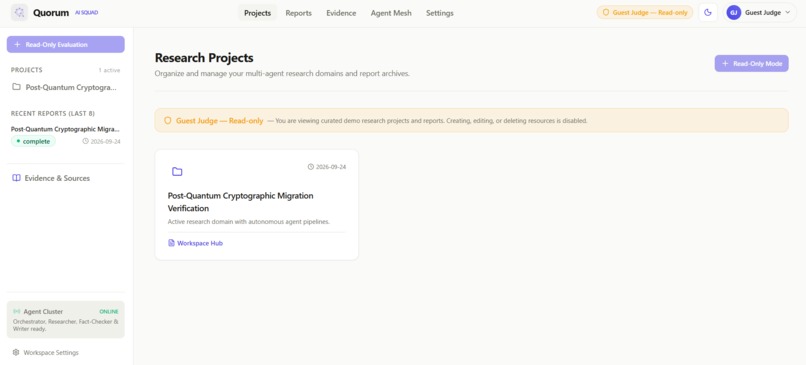
Task: Click the PROJECTS sidebar section header
Action: (27, 70)
